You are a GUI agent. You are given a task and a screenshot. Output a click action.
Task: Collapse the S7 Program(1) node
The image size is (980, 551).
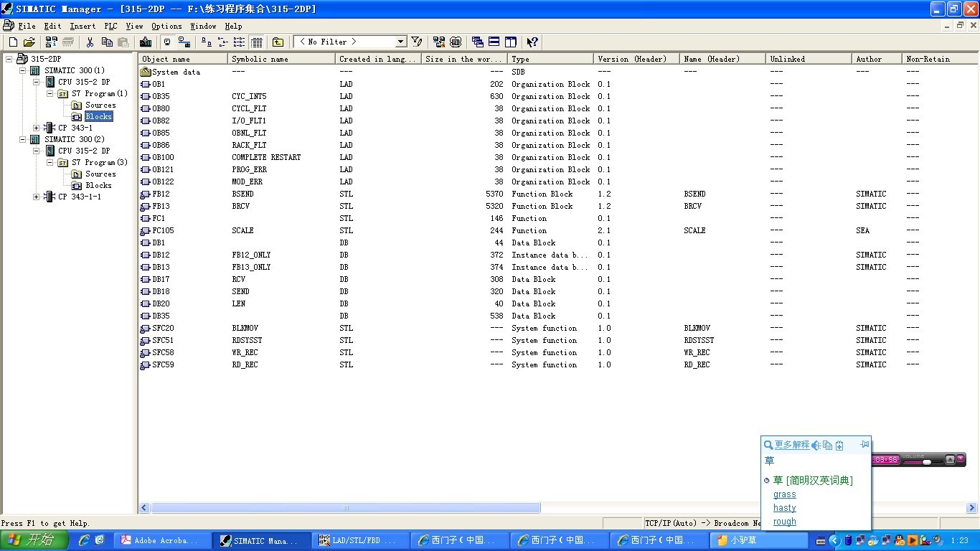(x=50, y=93)
